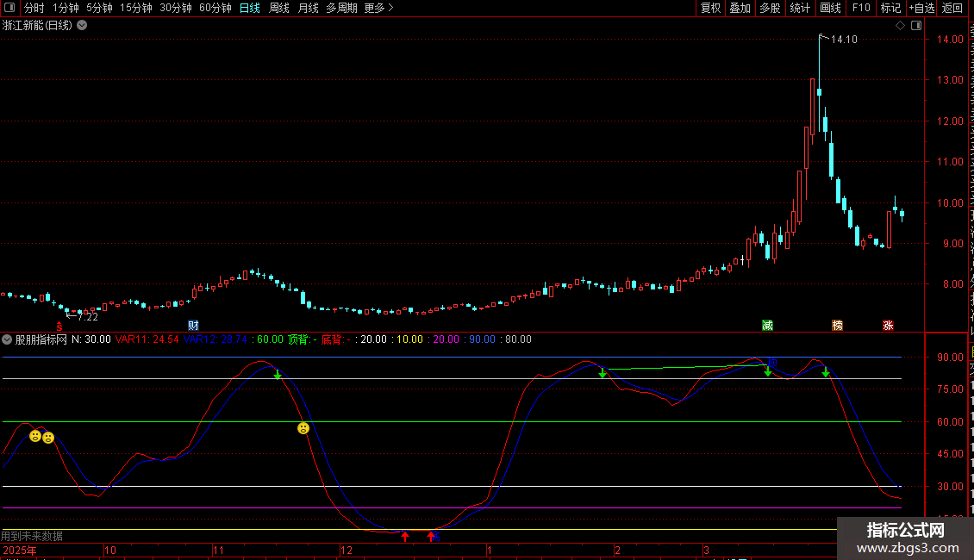Screen dimensions: 974x560
Task: Switch to the 周线 weekly period
Action: click(x=279, y=8)
